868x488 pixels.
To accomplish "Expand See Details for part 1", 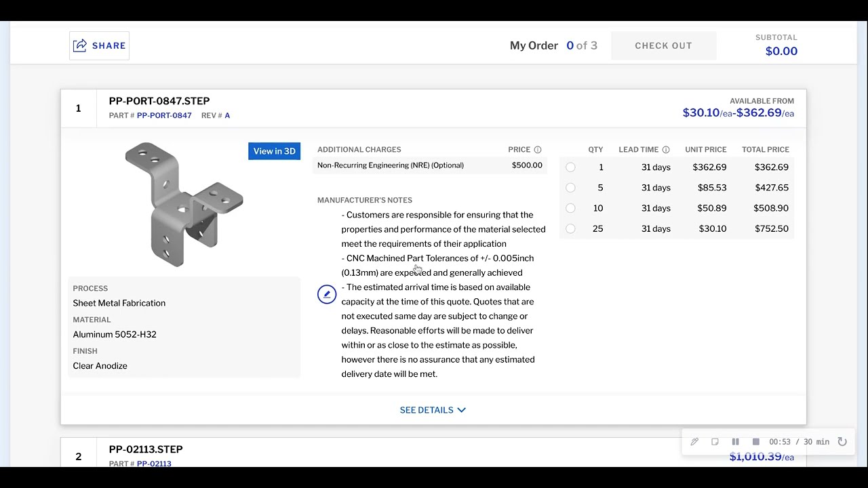I will tap(427, 410).
